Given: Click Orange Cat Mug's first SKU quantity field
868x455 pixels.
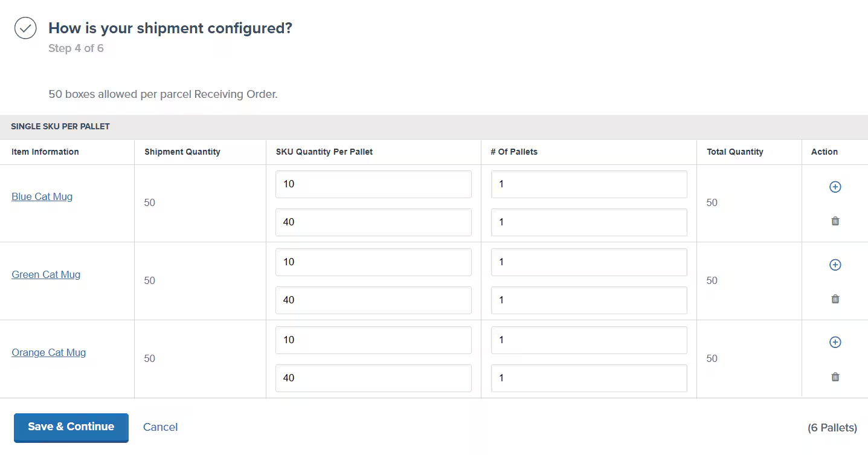Looking at the screenshot, I should (373, 340).
